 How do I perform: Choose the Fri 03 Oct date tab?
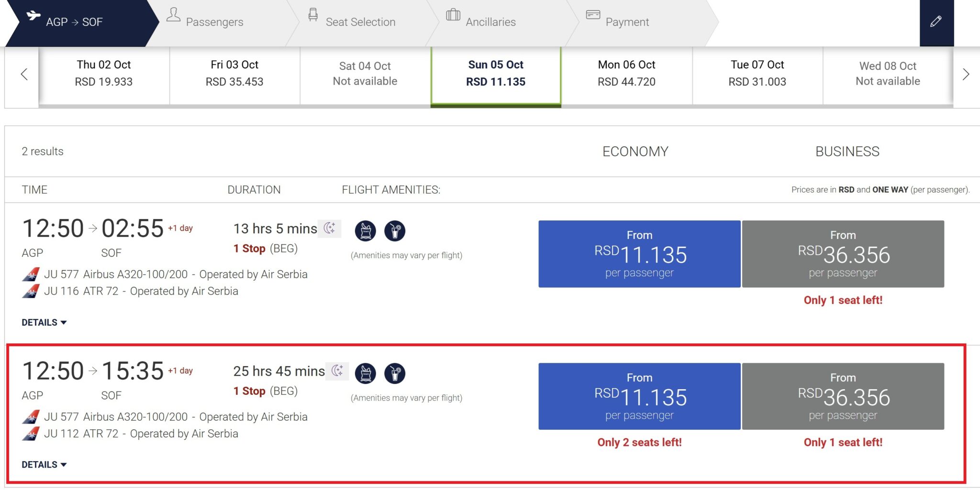[234, 74]
